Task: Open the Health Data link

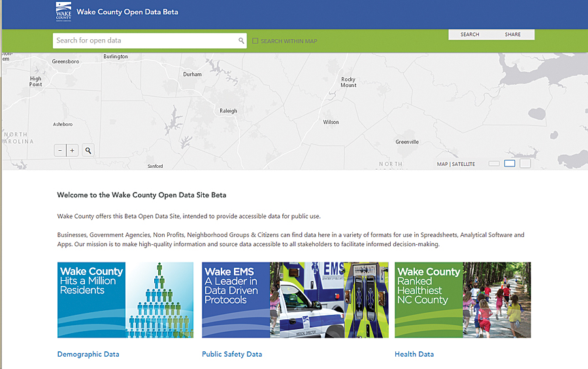Action: [414, 354]
